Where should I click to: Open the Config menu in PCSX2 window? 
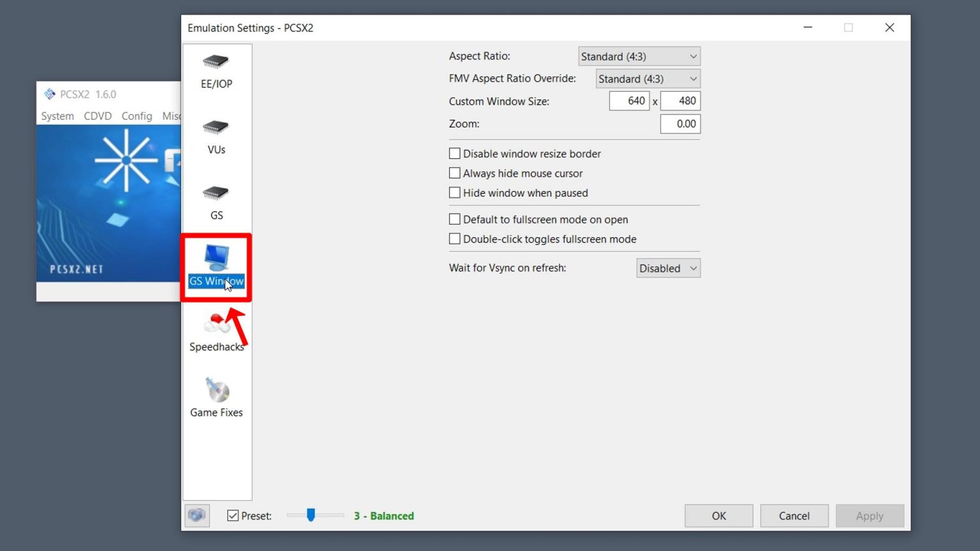coord(137,116)
